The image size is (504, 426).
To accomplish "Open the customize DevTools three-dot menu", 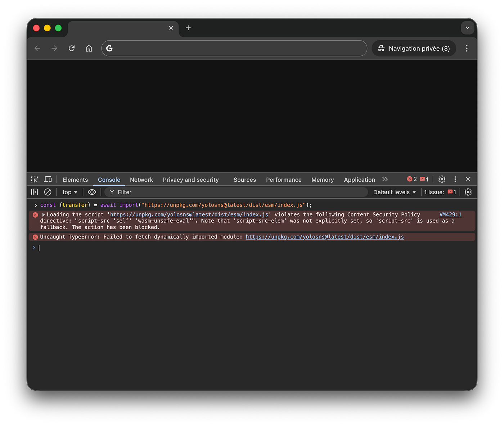I will 455,179.
